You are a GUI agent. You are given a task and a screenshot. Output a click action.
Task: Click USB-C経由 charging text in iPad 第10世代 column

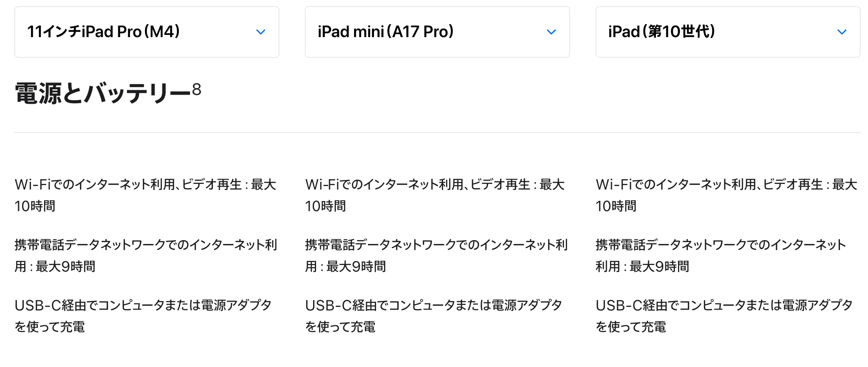pos(725,316)
